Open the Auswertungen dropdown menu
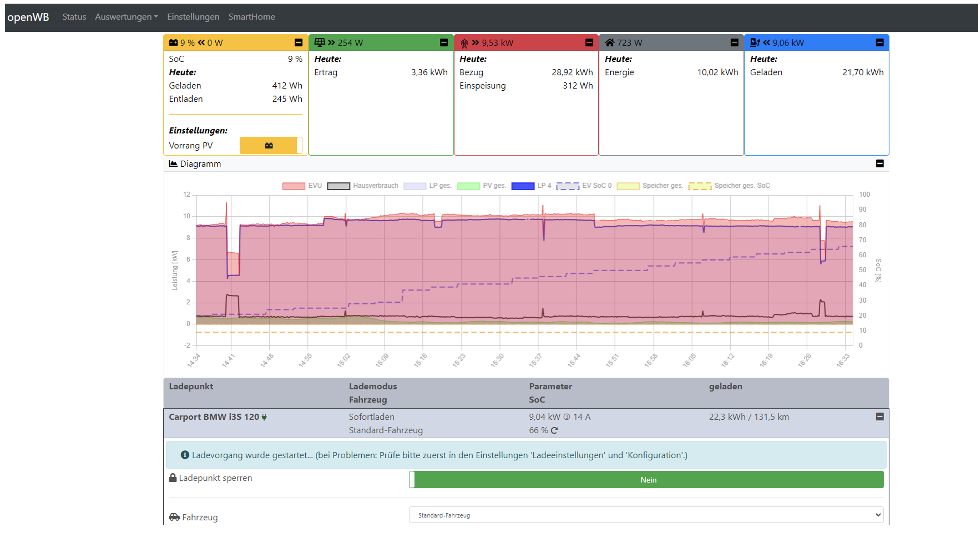This screenshot has width=980, height=543. pos(126,17)
